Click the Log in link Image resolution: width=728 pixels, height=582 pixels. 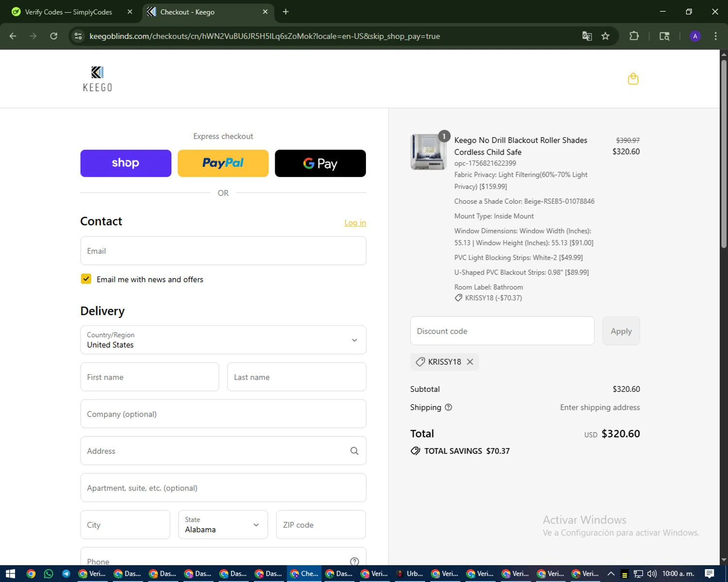pos(355,223)
